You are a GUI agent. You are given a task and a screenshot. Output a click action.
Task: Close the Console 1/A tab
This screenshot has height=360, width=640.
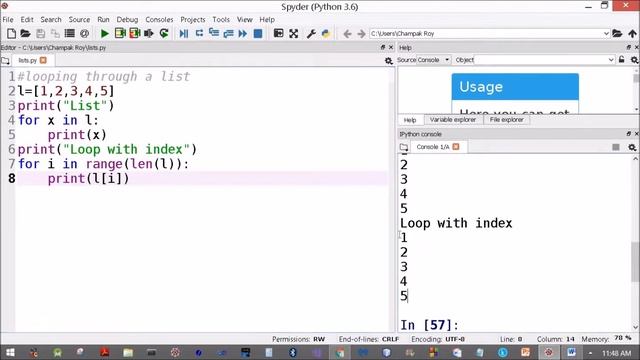[x=456, y=147]
